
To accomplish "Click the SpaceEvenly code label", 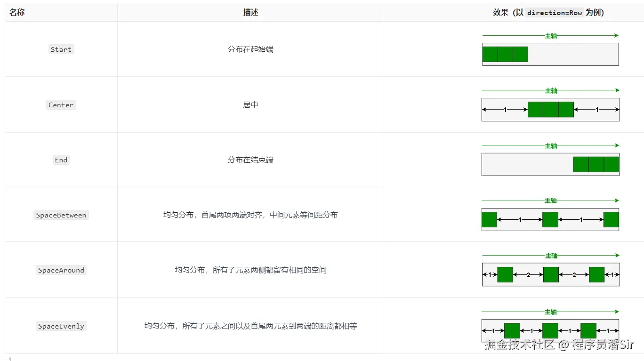I will coord(61,326).
